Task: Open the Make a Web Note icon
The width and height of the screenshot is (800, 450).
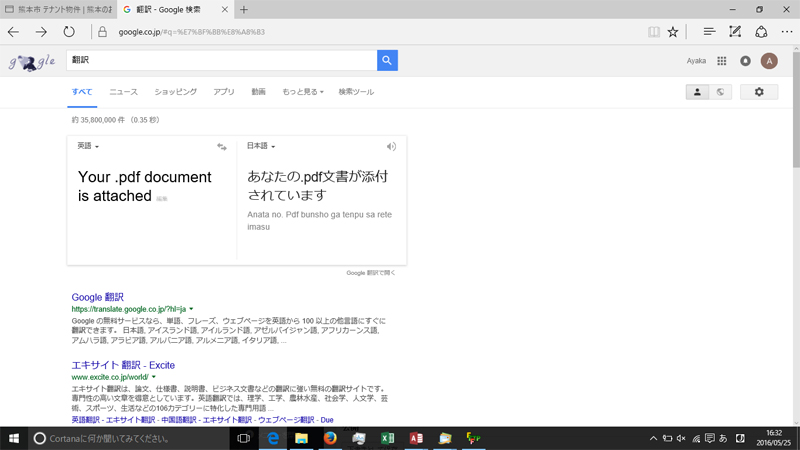Action: click(x=735, y=32)
